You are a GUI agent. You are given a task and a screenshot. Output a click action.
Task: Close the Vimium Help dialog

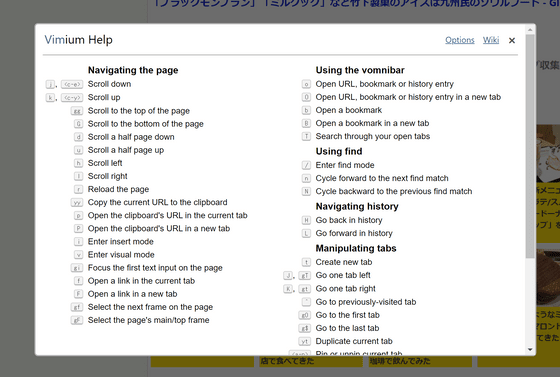(512, 40)
